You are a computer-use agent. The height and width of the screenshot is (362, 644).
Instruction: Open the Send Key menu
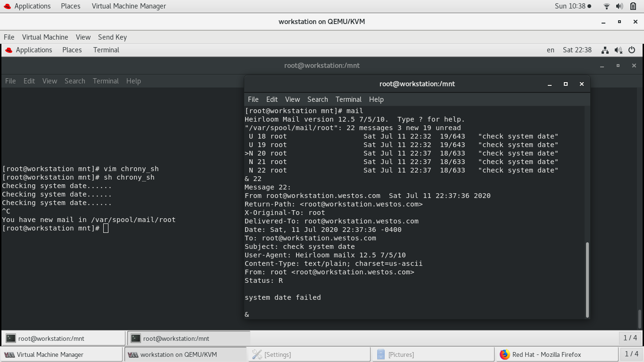tap(112, 37)
